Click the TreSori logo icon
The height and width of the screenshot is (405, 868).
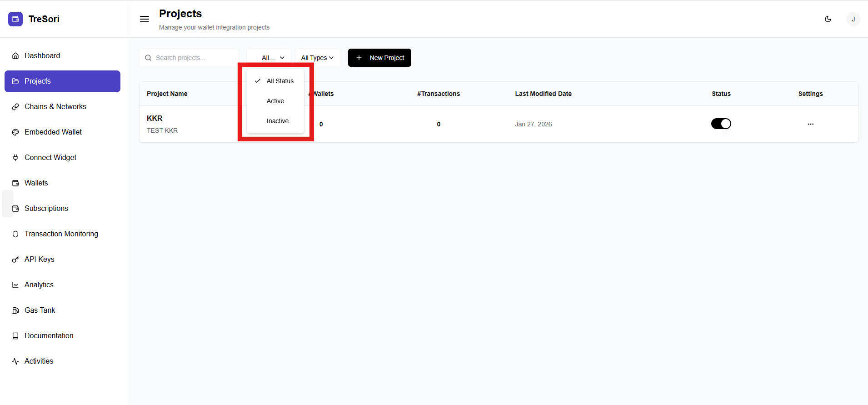coord(15,19)
